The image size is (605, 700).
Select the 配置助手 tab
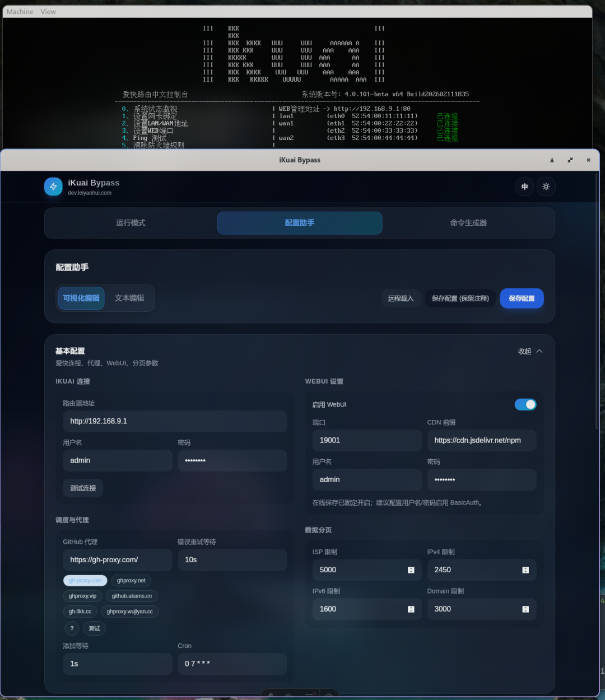pyautogui.click(x=300, y=223)
